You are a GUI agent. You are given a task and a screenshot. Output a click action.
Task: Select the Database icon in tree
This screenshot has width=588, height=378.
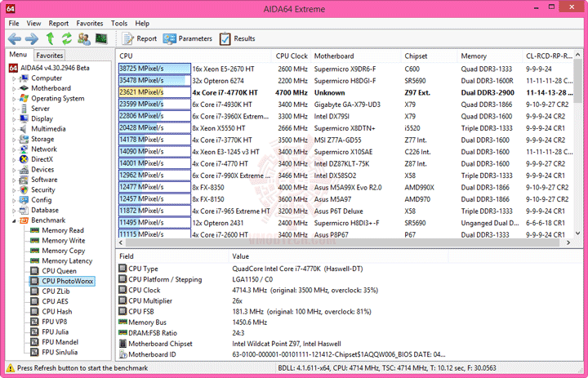coord(24,210)
